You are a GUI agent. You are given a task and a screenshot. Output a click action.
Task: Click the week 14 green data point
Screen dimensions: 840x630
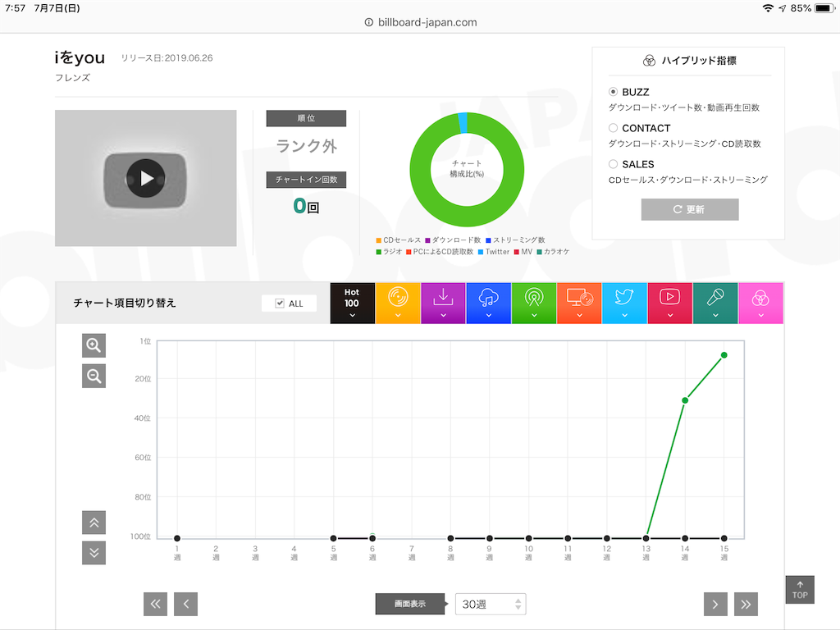[685, 400]
